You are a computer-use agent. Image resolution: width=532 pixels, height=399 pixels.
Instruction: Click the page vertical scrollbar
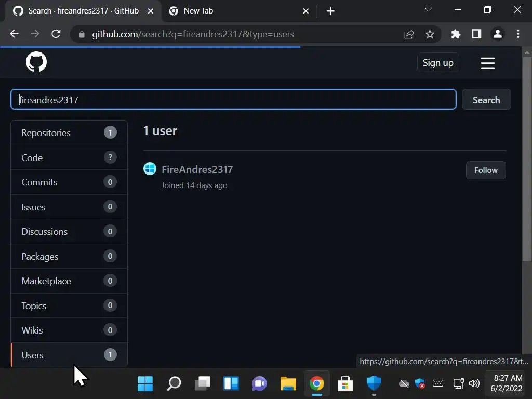527,159
